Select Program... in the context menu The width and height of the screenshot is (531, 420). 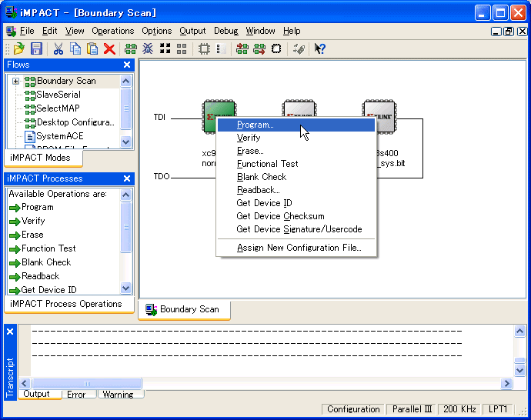tap(255, 125)
